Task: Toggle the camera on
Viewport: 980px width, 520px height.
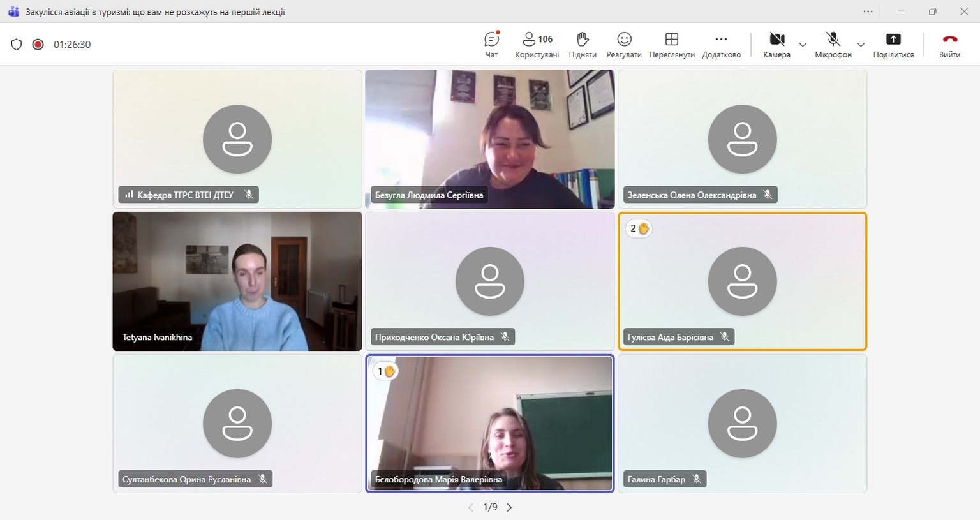Action: [776, 45]
